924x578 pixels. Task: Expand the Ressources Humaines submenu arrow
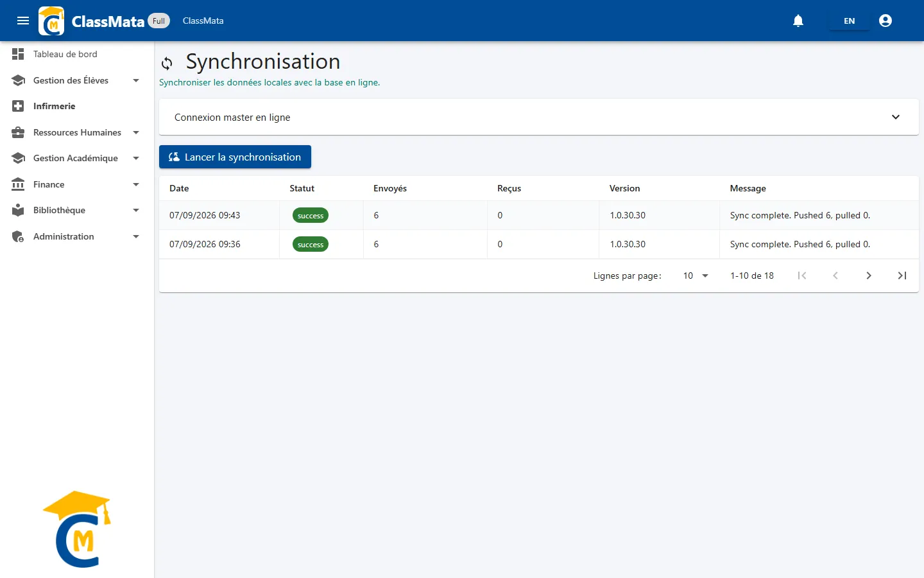coord(136,132)
